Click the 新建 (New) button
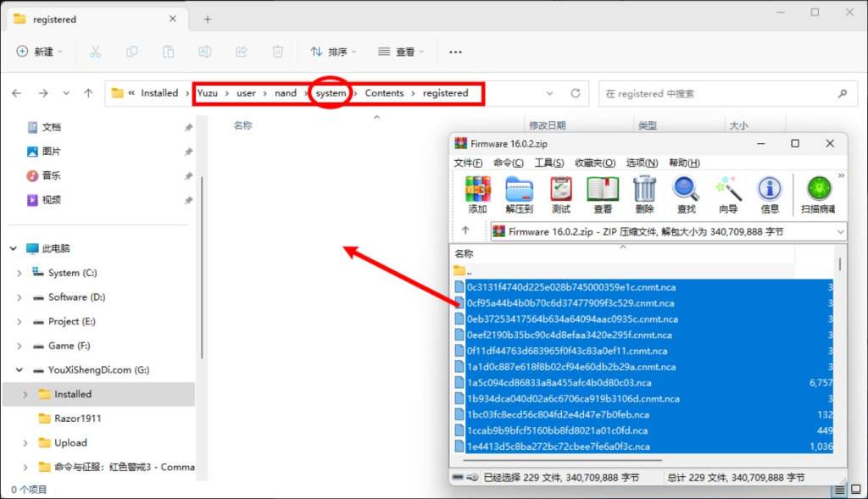 (39, 52)
